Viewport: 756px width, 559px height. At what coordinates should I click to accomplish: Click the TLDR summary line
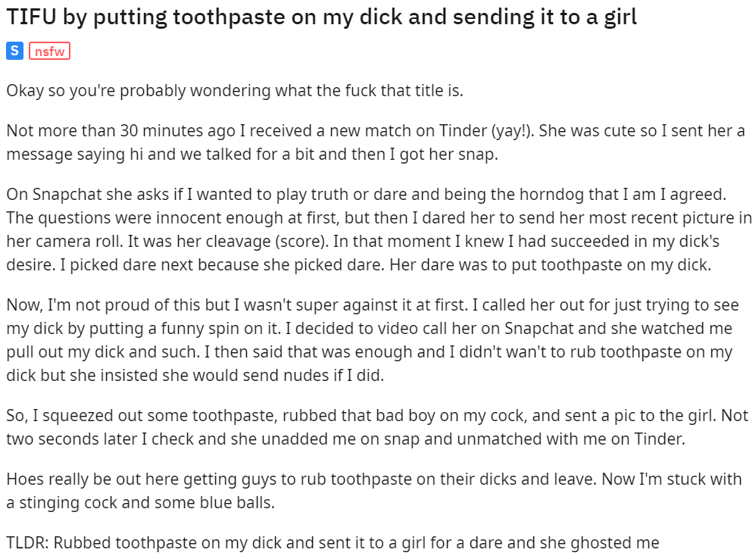(333, 542)
